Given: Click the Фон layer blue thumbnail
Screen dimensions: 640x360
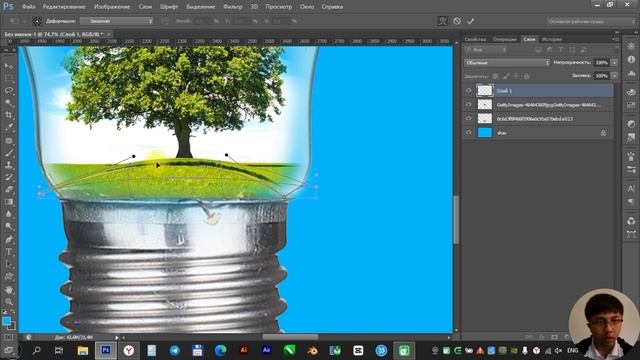Looking at the screenshot, I should [x=484, y=133].
